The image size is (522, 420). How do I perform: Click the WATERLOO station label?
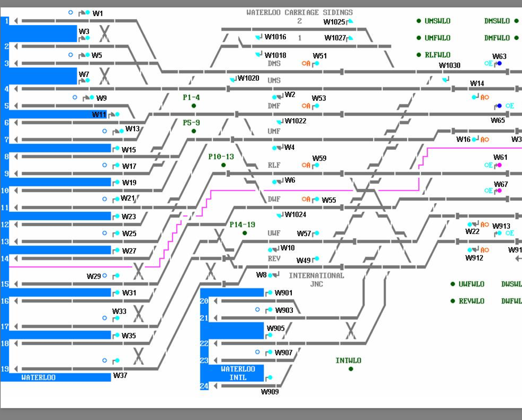[x=38, y=377]
